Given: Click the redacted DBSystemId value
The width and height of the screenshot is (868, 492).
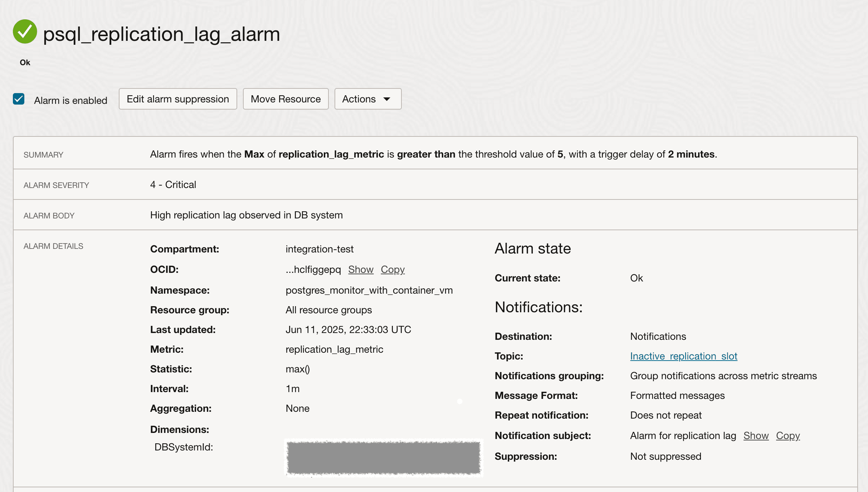Looking at the screenshot, I should point(383,458).
